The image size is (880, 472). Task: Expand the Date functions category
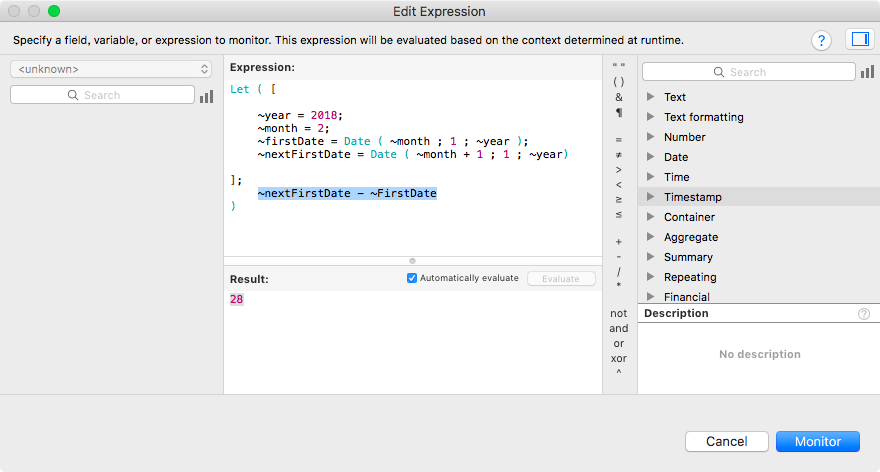650,157
